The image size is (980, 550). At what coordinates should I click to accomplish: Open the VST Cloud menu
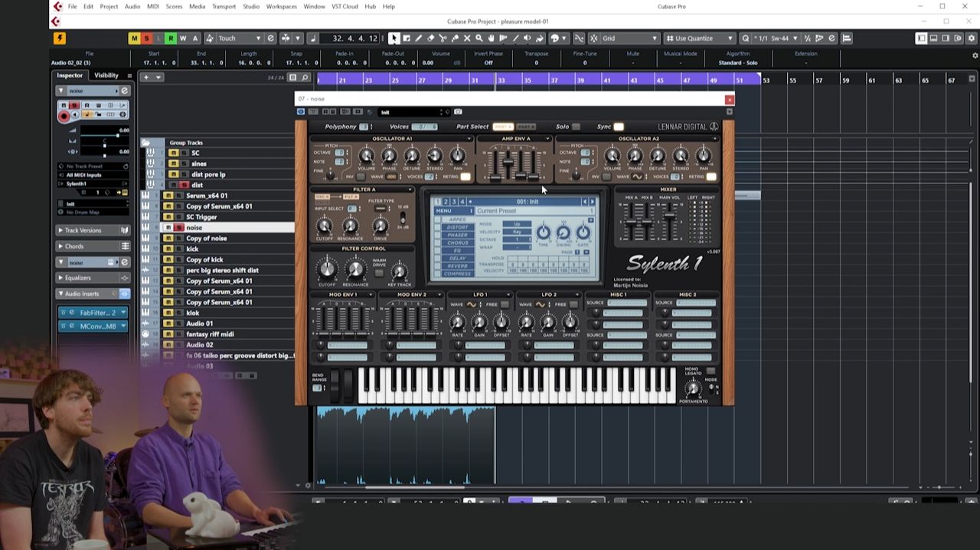coord(345,6)
